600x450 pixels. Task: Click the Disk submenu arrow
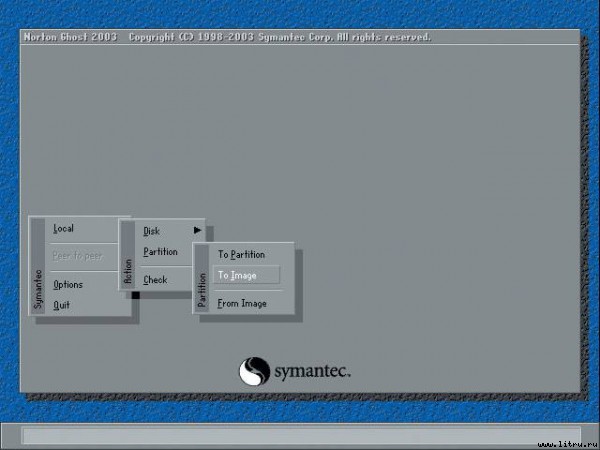(197, 230)
